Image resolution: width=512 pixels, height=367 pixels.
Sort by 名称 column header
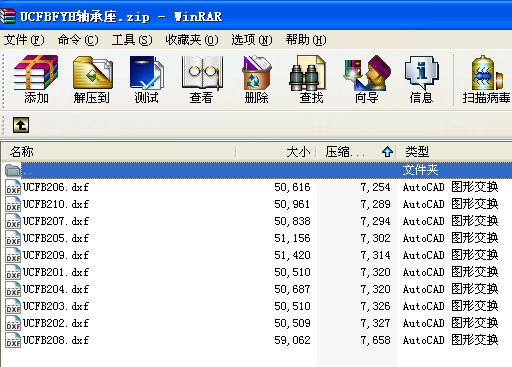[119, 152]
